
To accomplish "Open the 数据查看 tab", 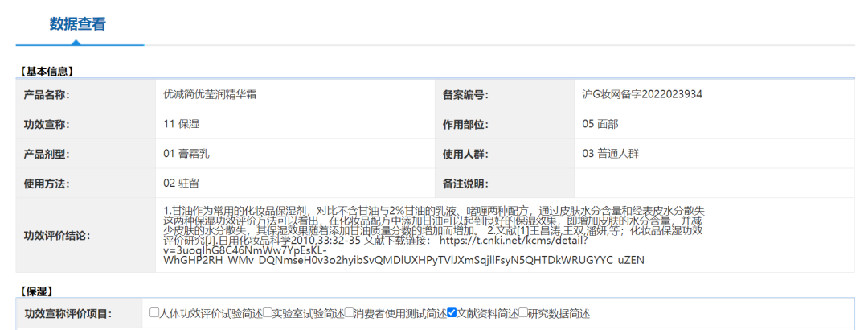I will click(x=78, y=23).
